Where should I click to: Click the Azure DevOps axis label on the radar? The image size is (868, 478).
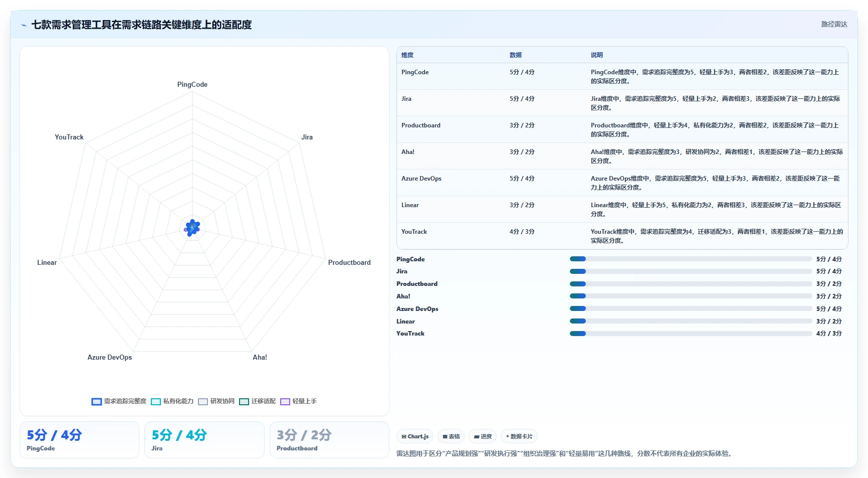pyautogui.click(x=110, y=357)
